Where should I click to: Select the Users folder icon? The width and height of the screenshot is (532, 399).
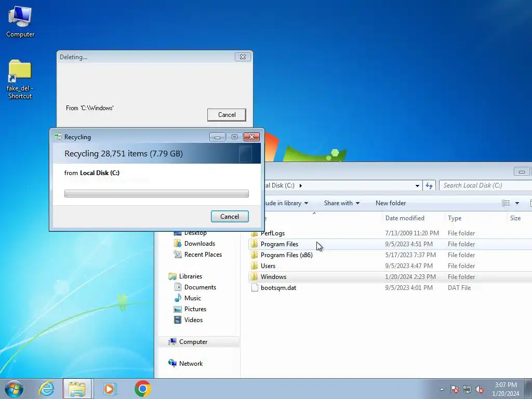click(254, 266)
